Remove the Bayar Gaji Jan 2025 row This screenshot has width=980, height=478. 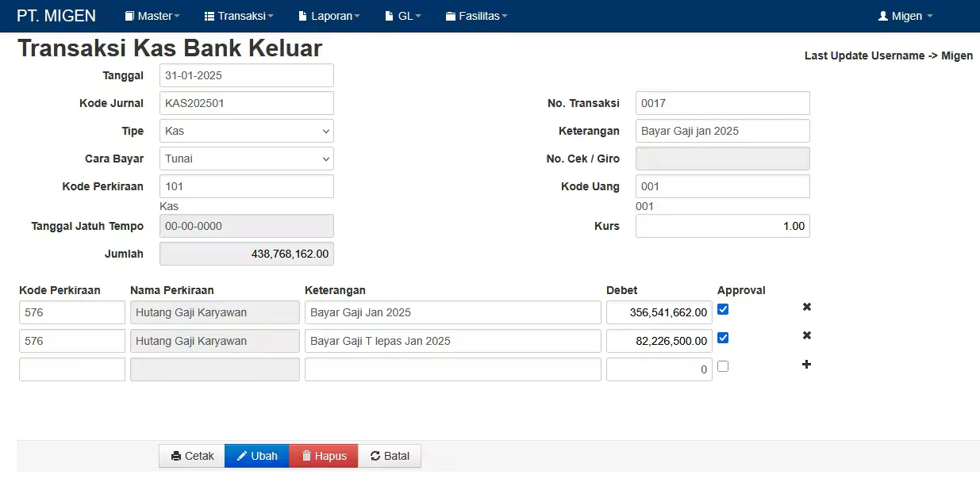click(807, 307)
